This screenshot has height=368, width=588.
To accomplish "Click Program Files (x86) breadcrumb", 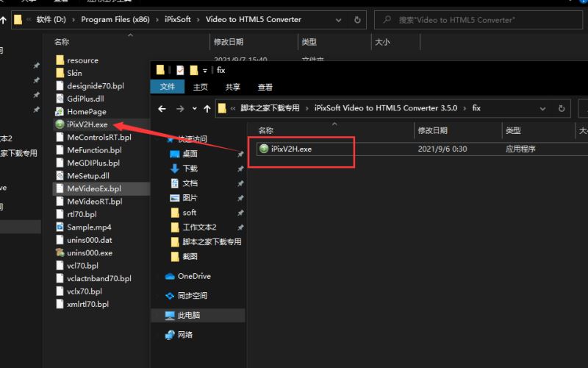I will pyautogui.click(x=115, y=20).
